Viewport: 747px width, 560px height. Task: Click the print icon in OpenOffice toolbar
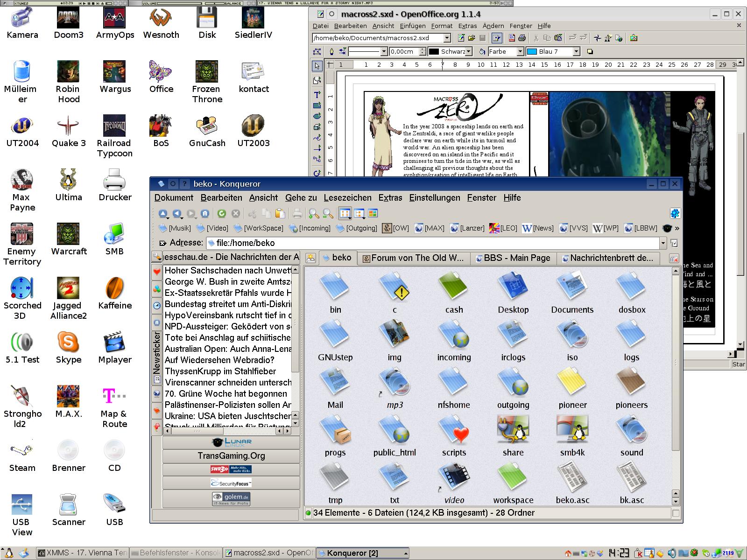coord(522,38)
